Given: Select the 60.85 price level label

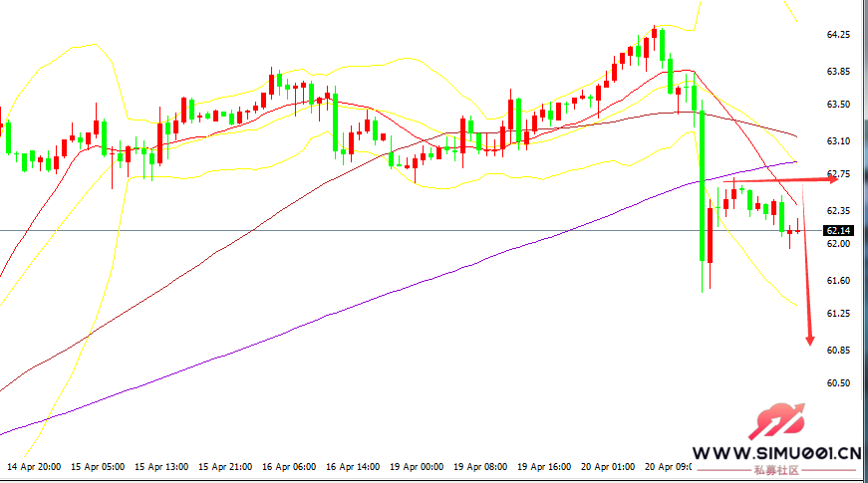Looking at the screenshot, I should pos(837,351).
